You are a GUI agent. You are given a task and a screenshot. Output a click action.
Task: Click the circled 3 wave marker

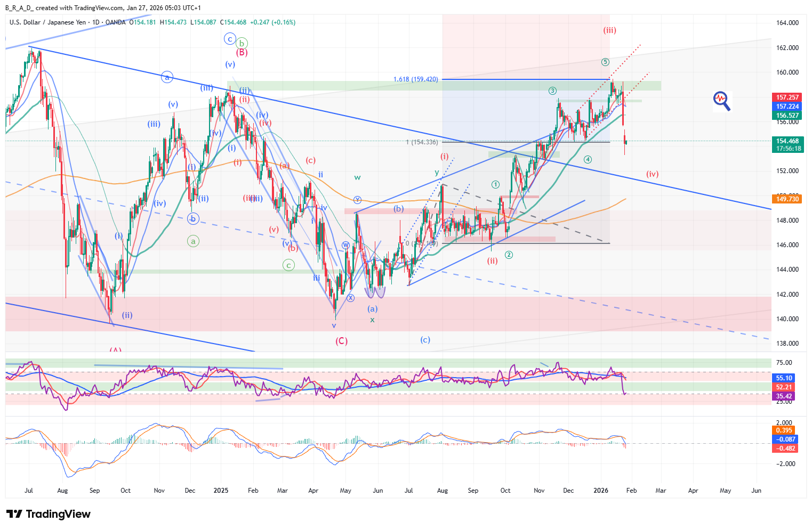[x=553, y=91]
